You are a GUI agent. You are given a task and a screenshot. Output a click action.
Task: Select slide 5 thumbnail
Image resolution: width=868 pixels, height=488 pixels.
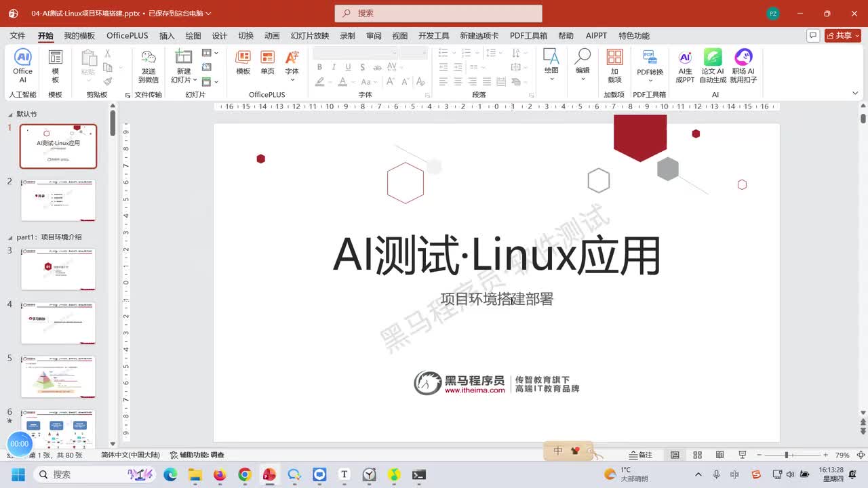pyautogui.click(x=58, y=377)
